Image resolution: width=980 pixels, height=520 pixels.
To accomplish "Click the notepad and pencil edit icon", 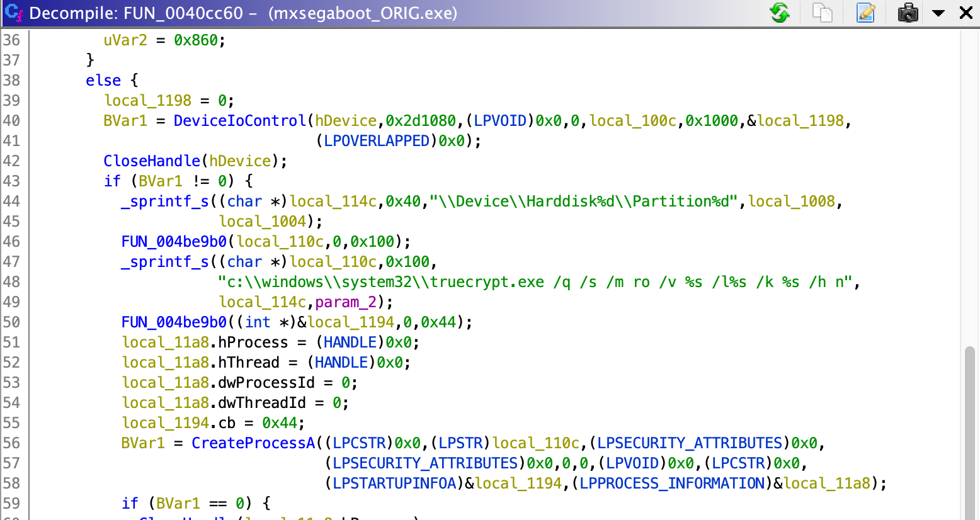I will [x=866, y=13].
